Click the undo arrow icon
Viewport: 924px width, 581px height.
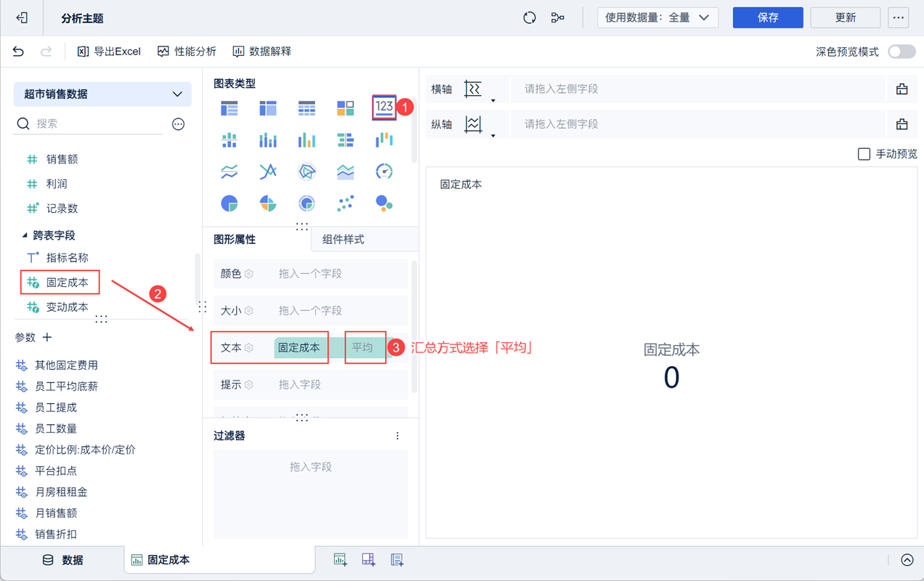[x=18, y=52]
